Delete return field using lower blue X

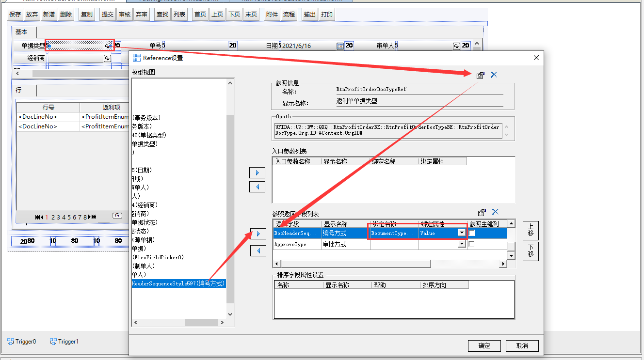coord(495,212)
